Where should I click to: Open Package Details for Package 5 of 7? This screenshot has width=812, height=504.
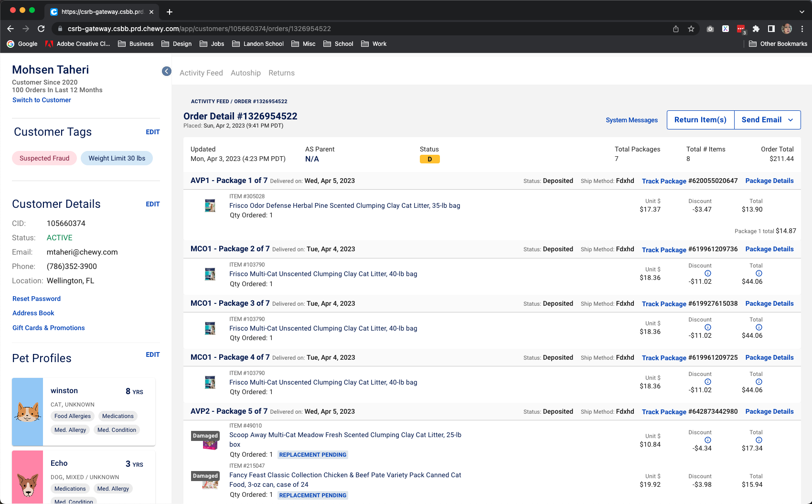tap(769, 411)
